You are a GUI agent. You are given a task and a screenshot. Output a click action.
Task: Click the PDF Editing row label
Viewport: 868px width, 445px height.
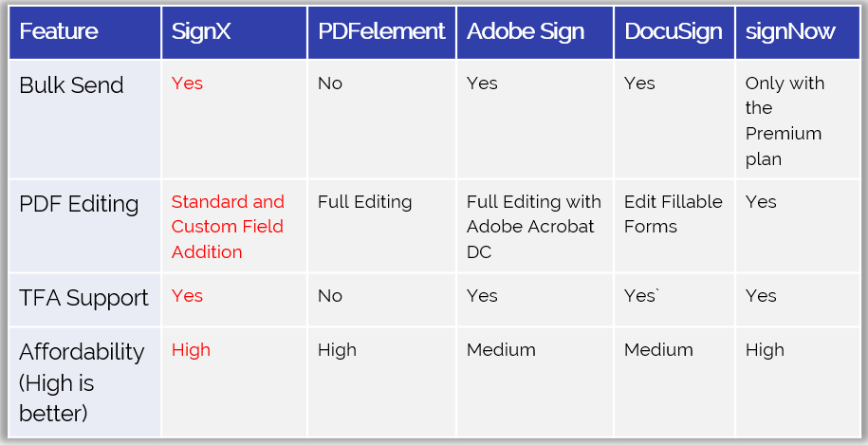pos(79,204)
